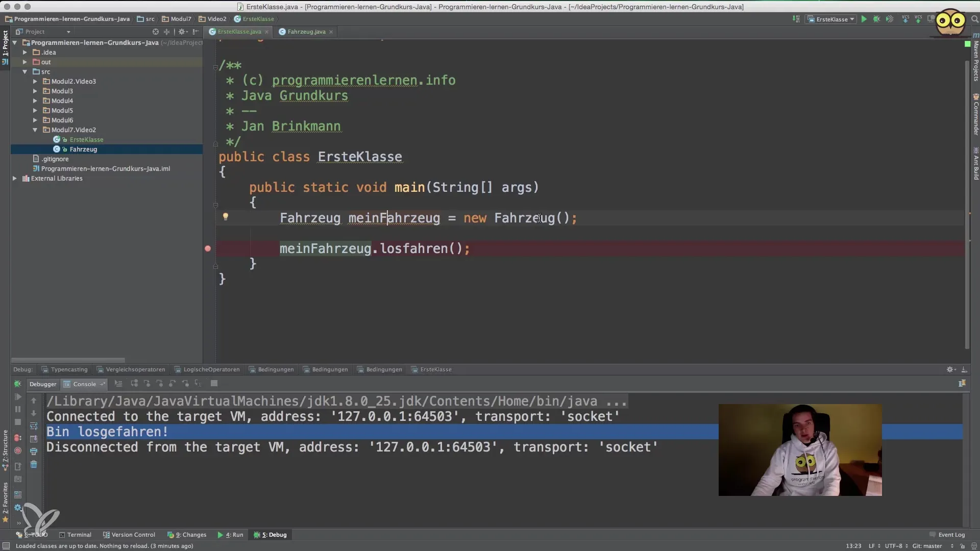Click the console scroll up arrow

34,400
